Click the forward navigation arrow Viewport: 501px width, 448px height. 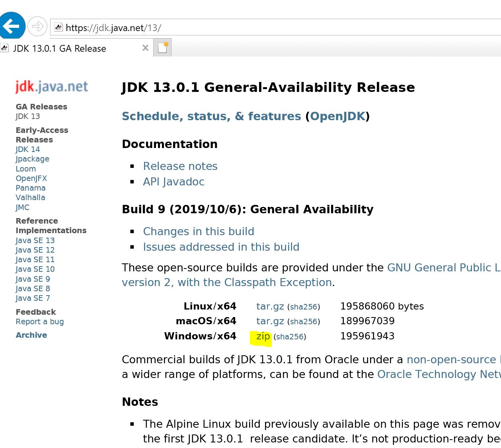point(37,27)
